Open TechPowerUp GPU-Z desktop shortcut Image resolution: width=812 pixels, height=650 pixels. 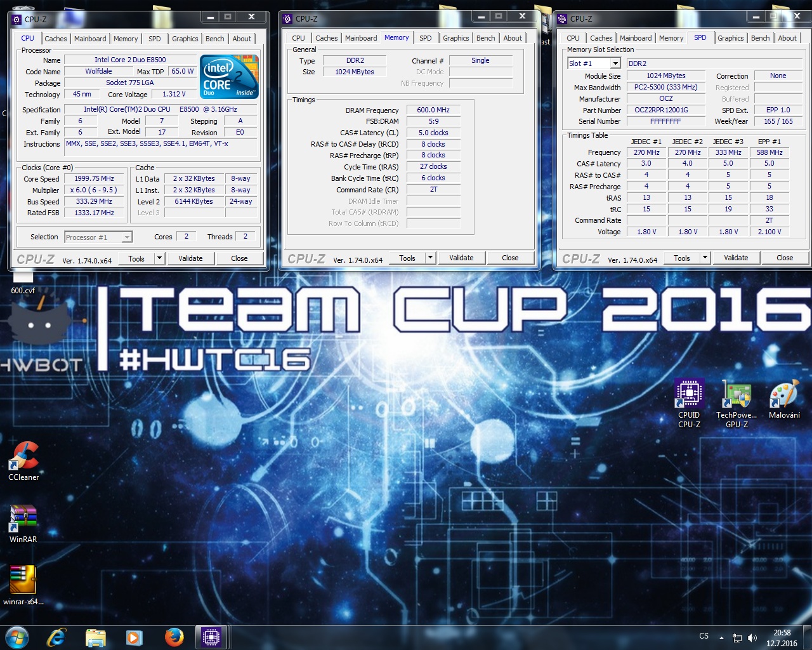737,403
